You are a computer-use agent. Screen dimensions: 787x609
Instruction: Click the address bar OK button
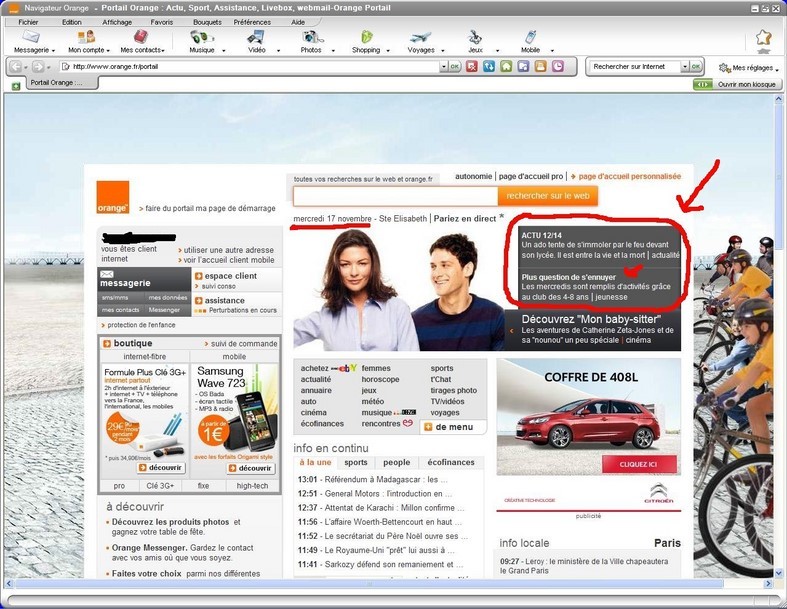click(454, 66)
